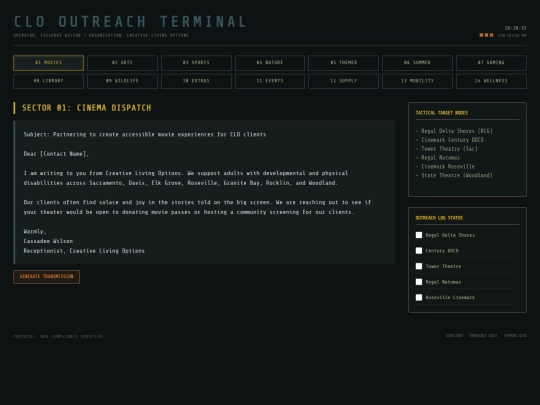Click the orange status indicator squares
The image size is (540, 405).
click(x=486, y=35)
